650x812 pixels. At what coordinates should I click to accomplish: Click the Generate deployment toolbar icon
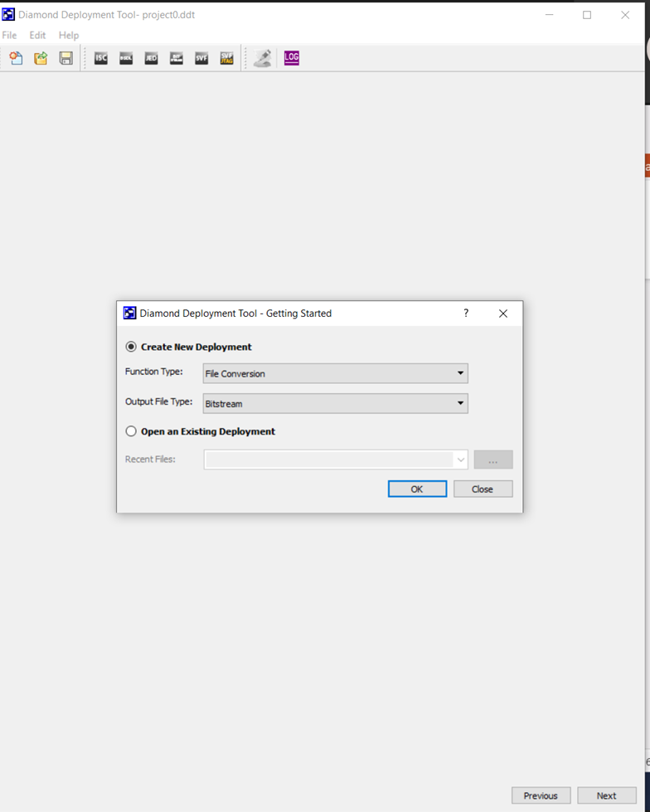click(x=262, y=58)
